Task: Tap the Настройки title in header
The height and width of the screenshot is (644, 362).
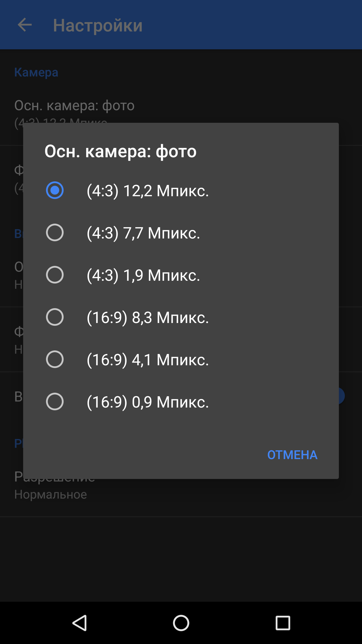Action: click(x=98, y=25)
